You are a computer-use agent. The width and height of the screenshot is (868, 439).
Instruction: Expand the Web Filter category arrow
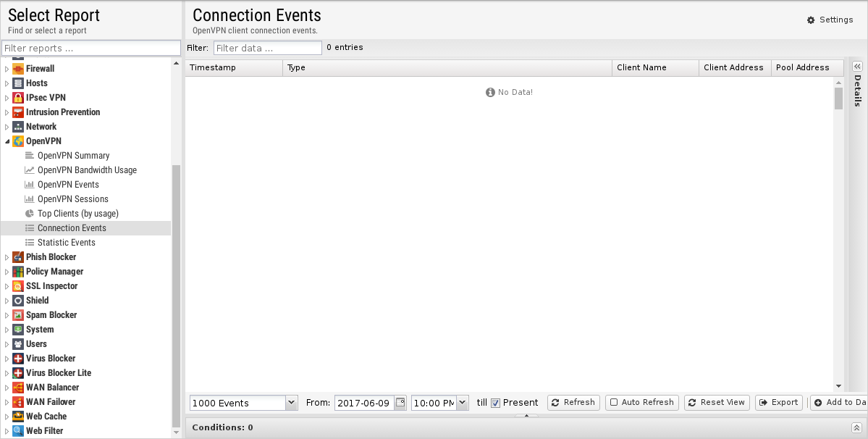(x=7, y=431)
